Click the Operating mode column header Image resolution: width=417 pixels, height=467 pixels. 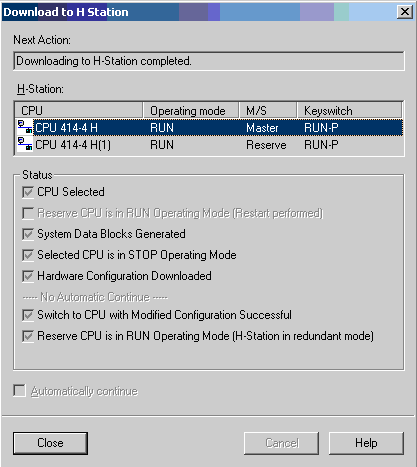(191, 110)
